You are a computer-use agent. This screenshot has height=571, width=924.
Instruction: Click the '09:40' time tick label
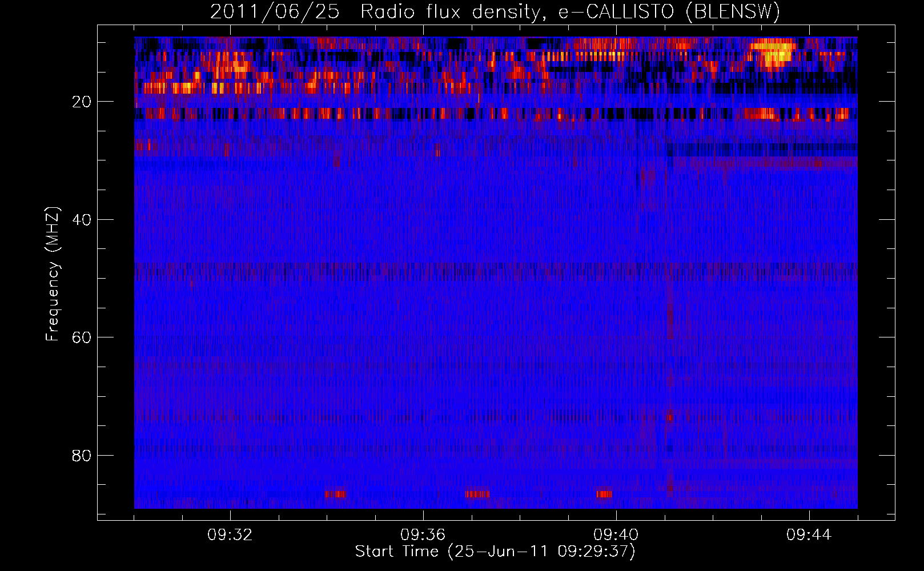point(616,535)
